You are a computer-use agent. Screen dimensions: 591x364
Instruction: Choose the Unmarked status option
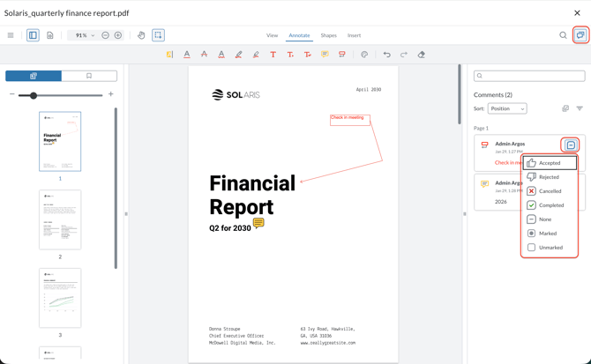tap(550, 248)
